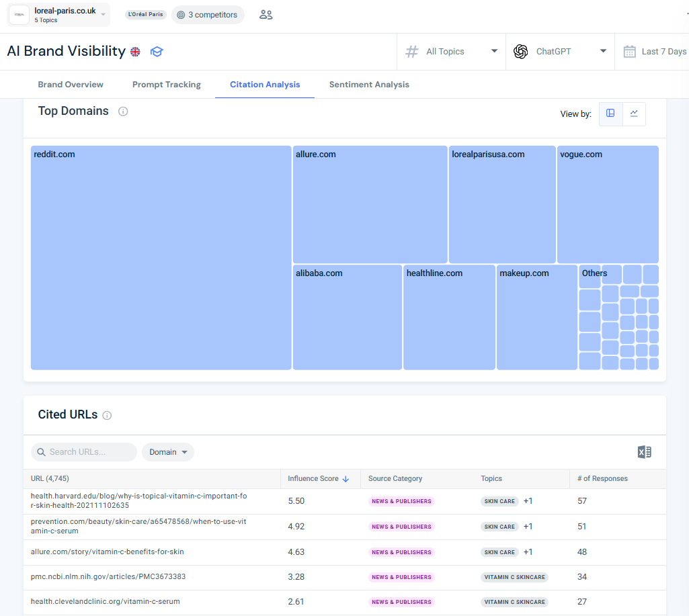Click the UK flag icon beside the title
The height and width of the screenshot is (616, 689).
[x=135, y=52]
